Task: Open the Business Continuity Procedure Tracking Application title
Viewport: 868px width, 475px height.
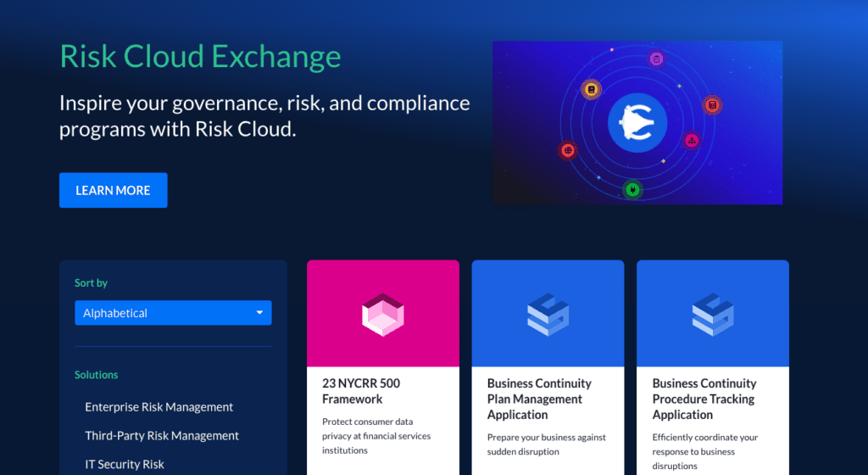Action: (704, 399)
